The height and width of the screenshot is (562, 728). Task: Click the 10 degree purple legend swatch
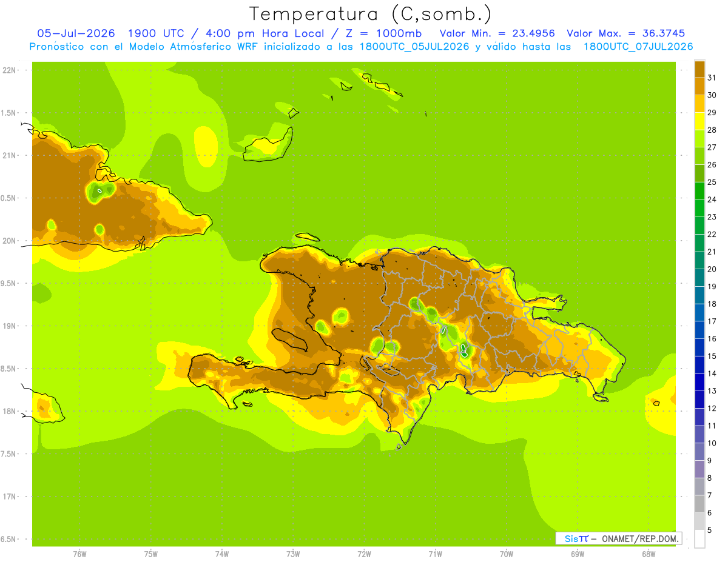(x=699, y=434)
